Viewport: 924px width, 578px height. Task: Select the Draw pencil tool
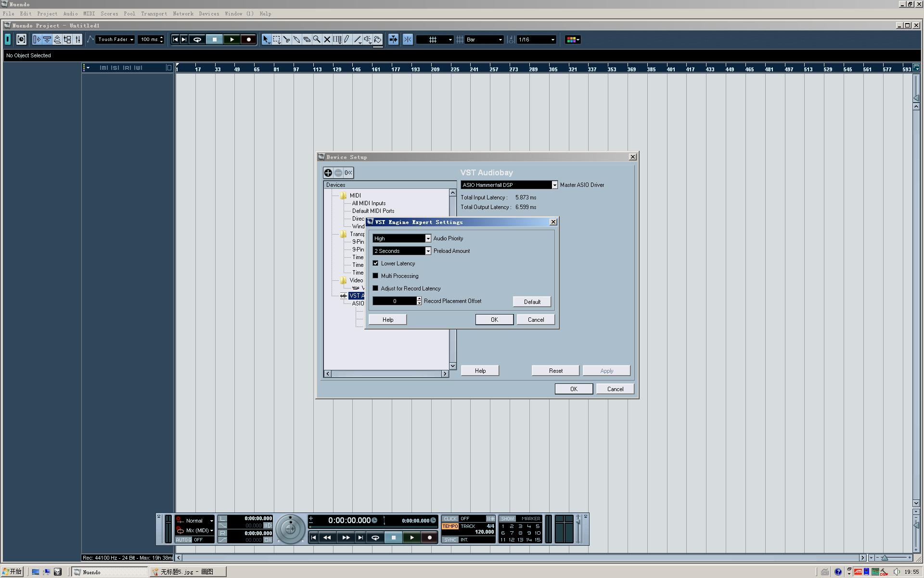click(x=346, y=39)
